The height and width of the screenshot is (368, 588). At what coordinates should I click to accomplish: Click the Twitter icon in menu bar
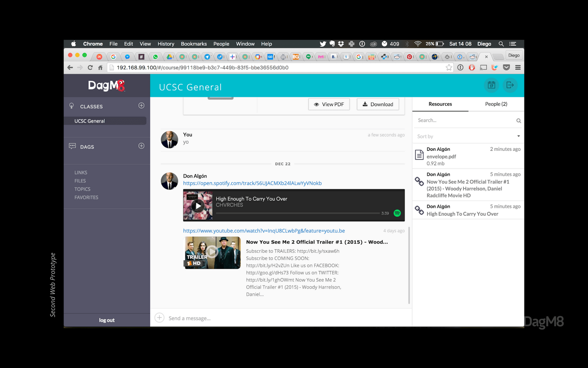point(323,44)
